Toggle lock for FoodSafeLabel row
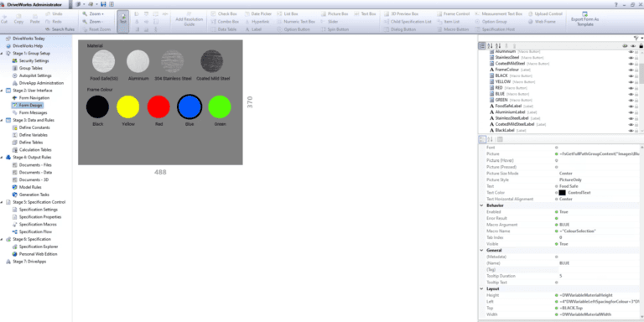Image resolution: width=644 pixels, height=322 pixels. [x=636, y=106]
